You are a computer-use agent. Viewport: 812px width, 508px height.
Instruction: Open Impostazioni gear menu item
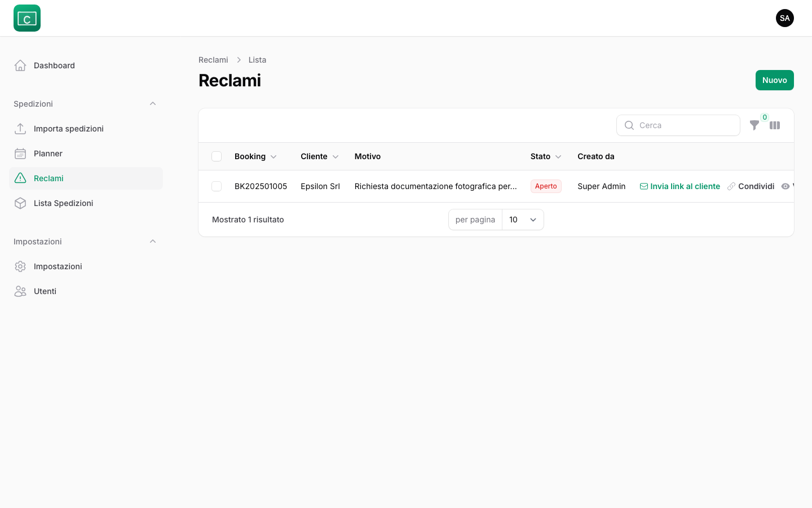[58, 266]
